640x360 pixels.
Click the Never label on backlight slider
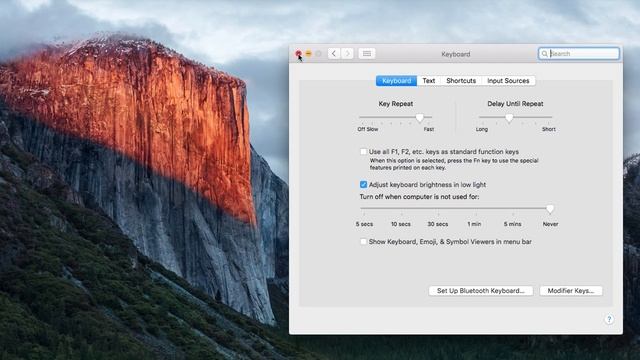click(550, 224)
